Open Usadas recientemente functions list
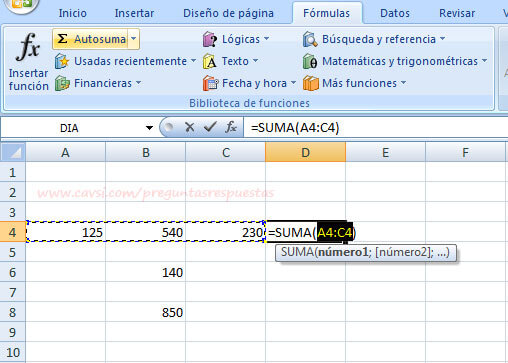Screen dimensions: 508x363 pos(125,61)
